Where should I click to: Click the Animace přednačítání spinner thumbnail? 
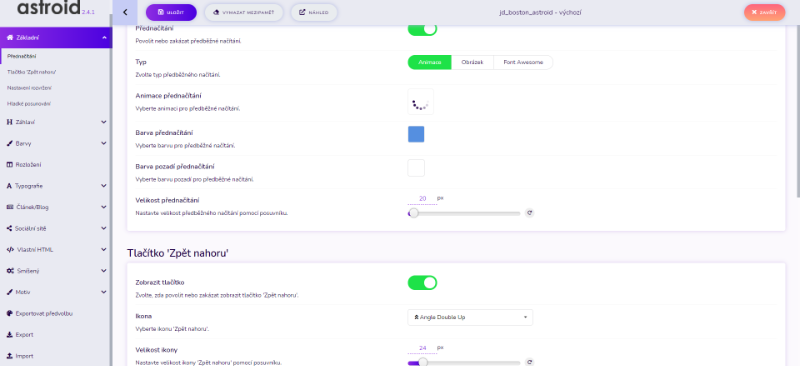tap(420, 102)
